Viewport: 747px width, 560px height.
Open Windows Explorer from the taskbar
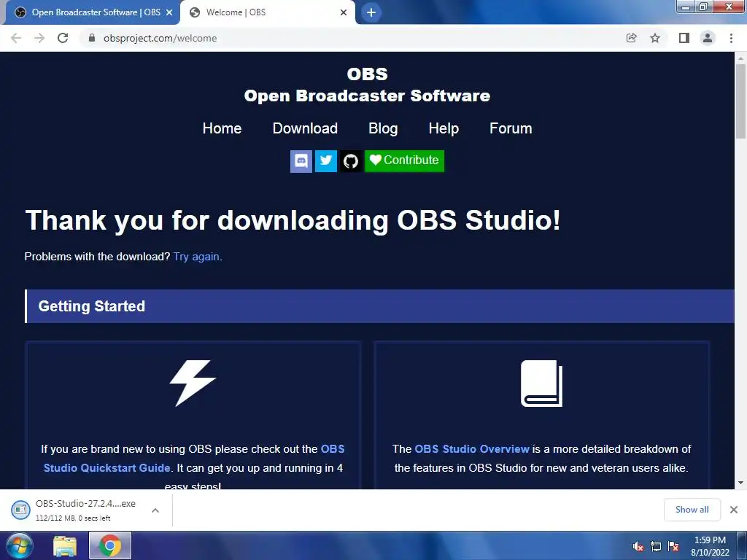(x=65, y=546)
